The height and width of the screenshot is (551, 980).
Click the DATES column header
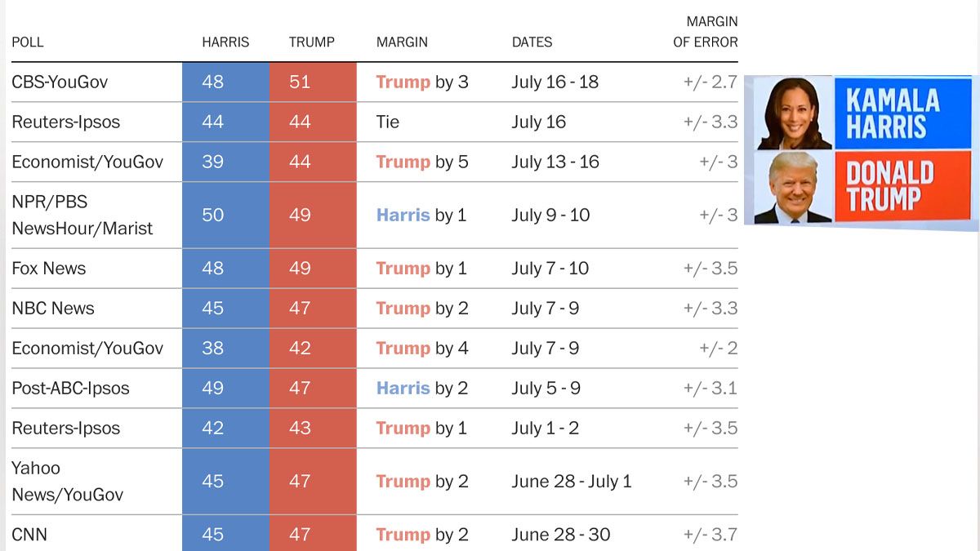tap(532, 42)
